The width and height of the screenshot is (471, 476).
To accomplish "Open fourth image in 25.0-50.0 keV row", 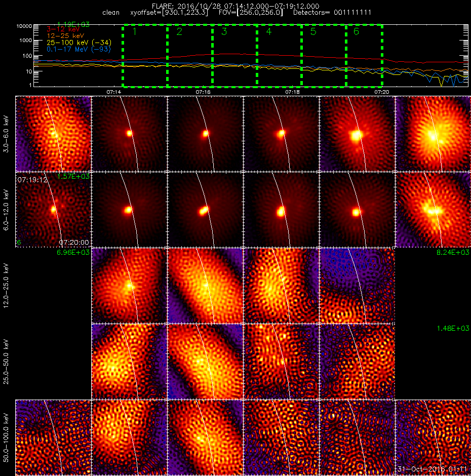I will point(357,361).
